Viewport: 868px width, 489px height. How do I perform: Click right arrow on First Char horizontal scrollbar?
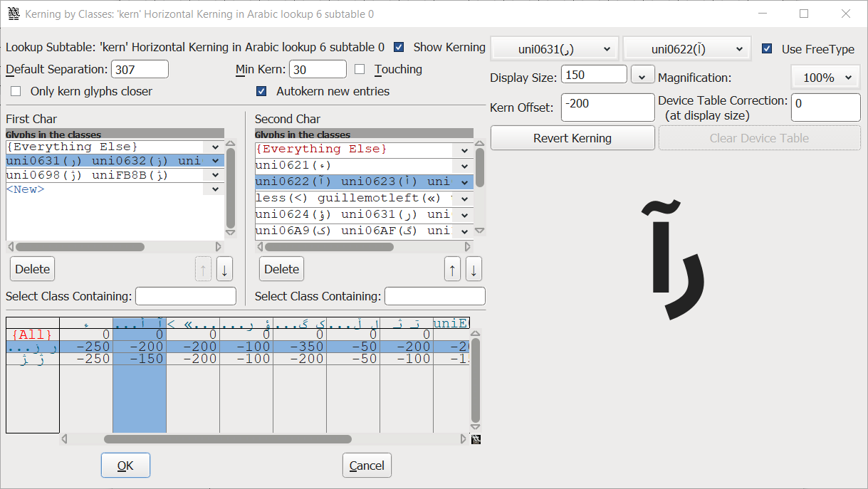219,246
